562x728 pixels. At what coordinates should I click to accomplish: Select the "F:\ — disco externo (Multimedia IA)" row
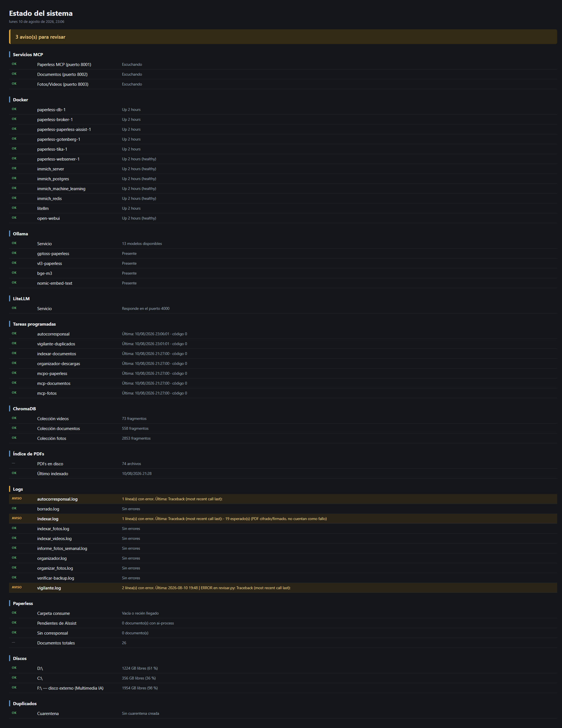click(283, 688)
